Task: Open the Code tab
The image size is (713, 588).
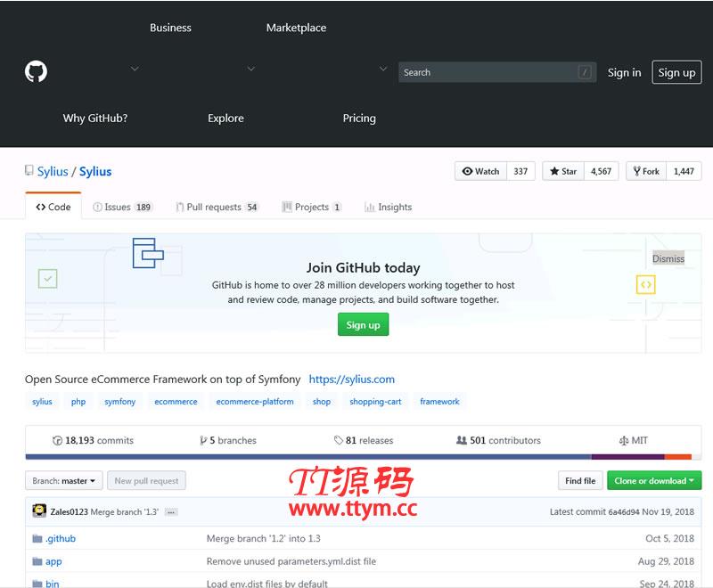Action: click(x=53, y=207)
